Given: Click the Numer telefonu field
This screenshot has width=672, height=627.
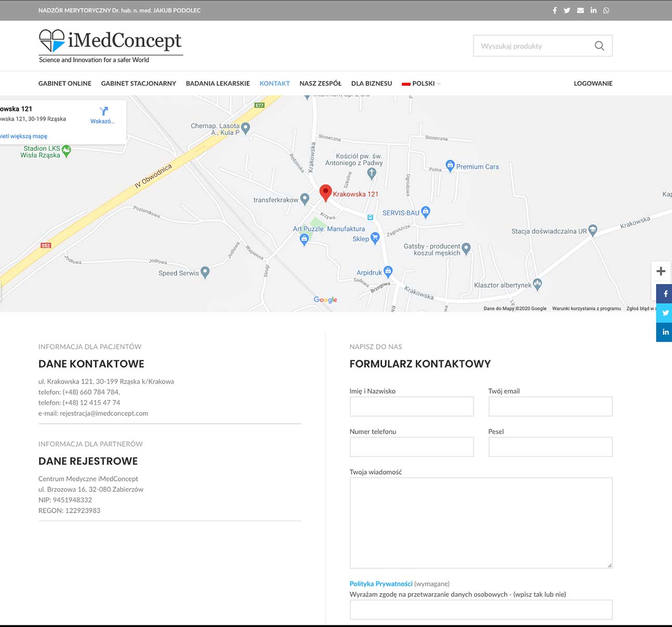Looking at the screenshot, I should (x=412, y=447).
